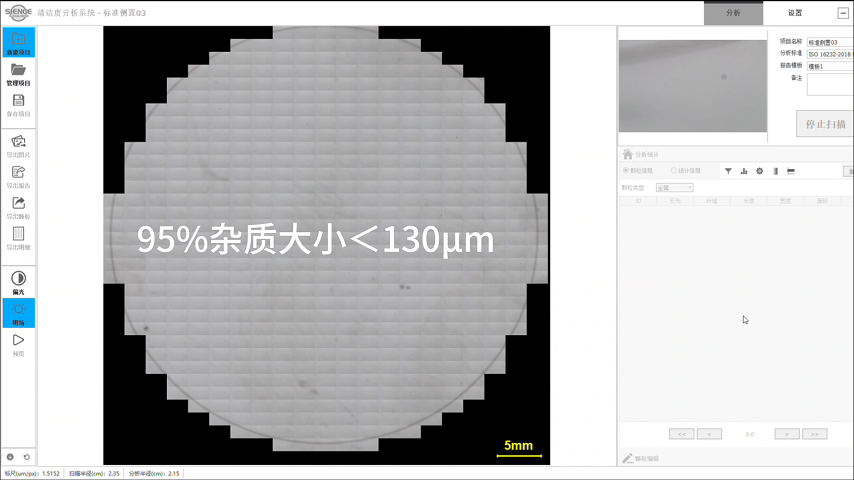Click the gear settings icon in analysis toolbar
The width and height of the screenshot is (854, 480).
tap(759, 171)
